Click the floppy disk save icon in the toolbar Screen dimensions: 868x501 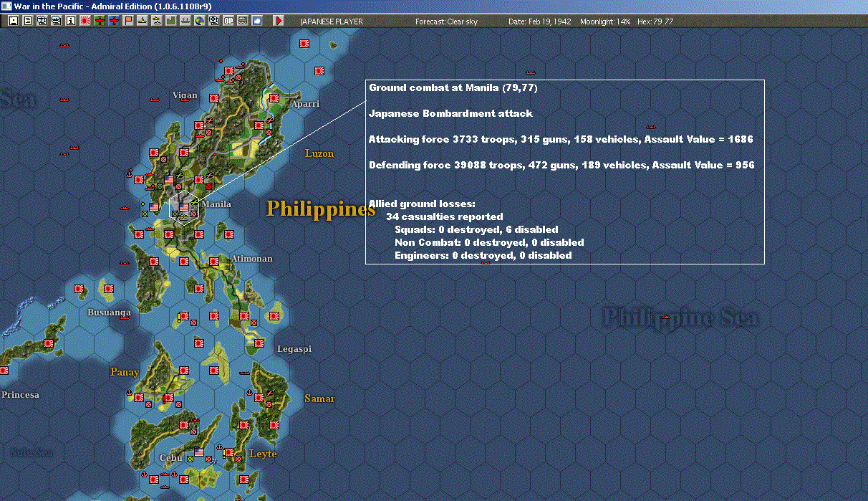pos(14,21)
